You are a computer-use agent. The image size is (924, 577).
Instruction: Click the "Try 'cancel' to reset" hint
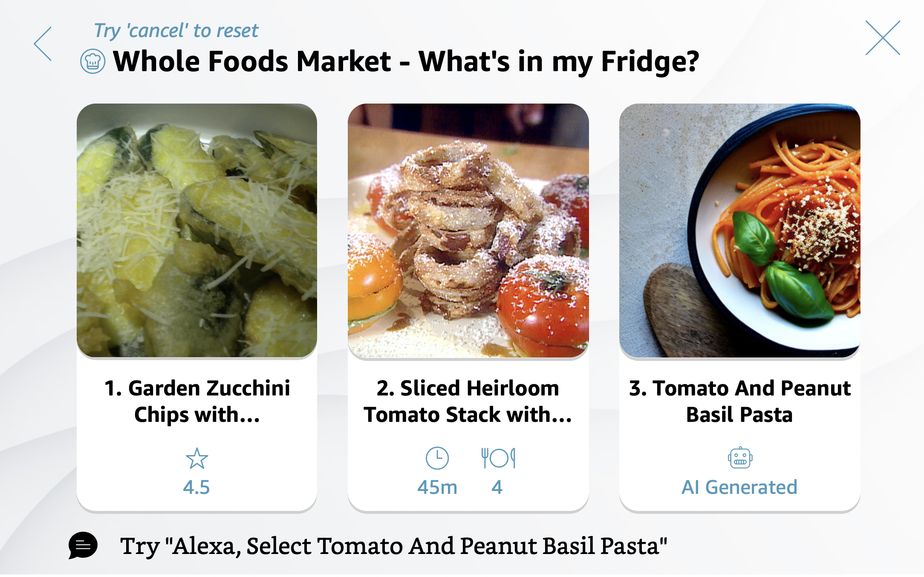click(x=176, y=31)
